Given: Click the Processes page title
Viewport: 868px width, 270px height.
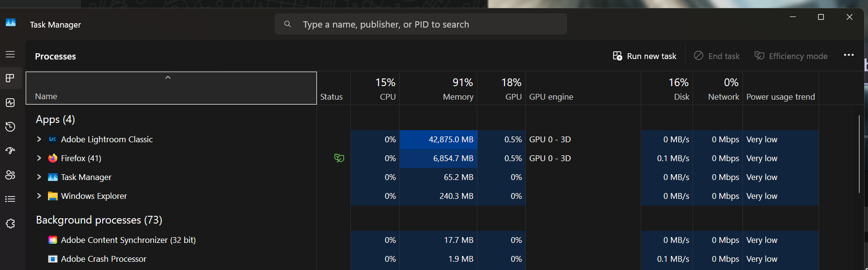Looking at the screenshot, I should (55, 56).
